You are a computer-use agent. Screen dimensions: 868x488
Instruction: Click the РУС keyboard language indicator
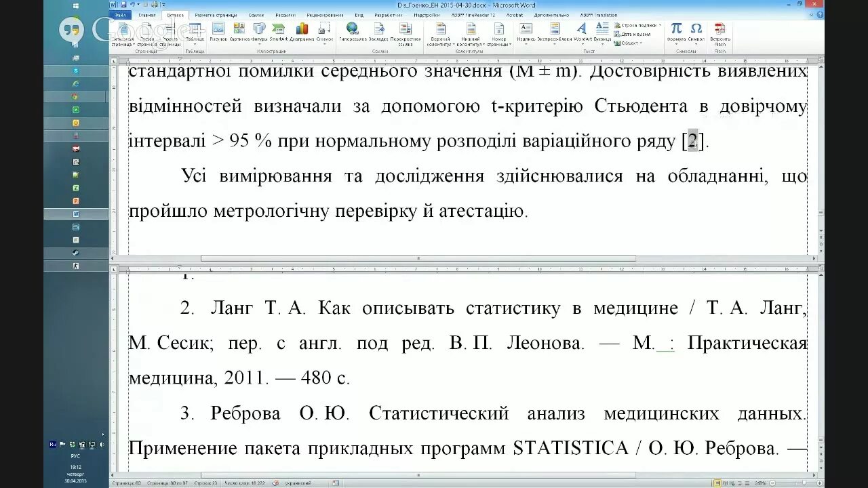[x=76, y=456]
